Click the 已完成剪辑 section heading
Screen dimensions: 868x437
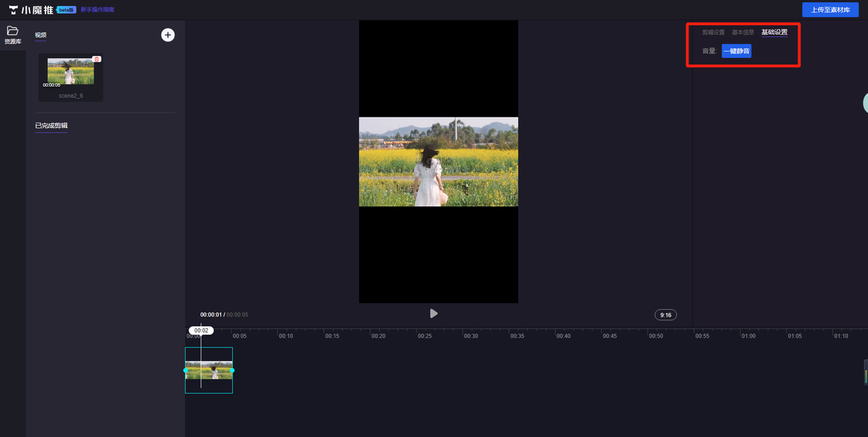(52, 126)
